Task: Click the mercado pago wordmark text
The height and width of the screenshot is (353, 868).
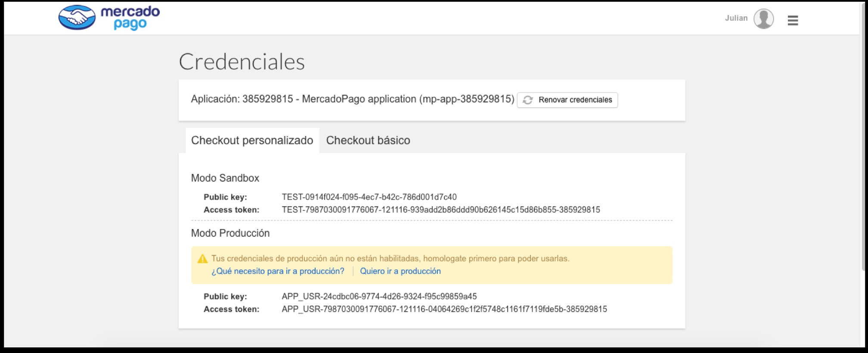Action: [x=130, y=17]
